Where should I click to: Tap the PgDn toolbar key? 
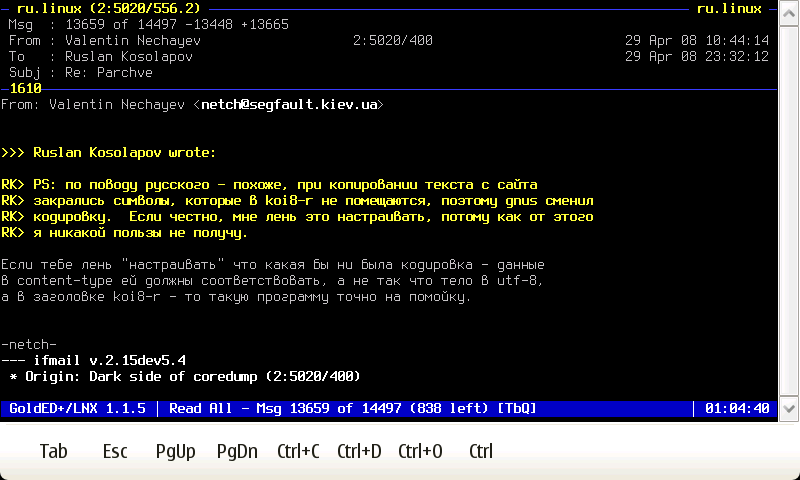237,451
